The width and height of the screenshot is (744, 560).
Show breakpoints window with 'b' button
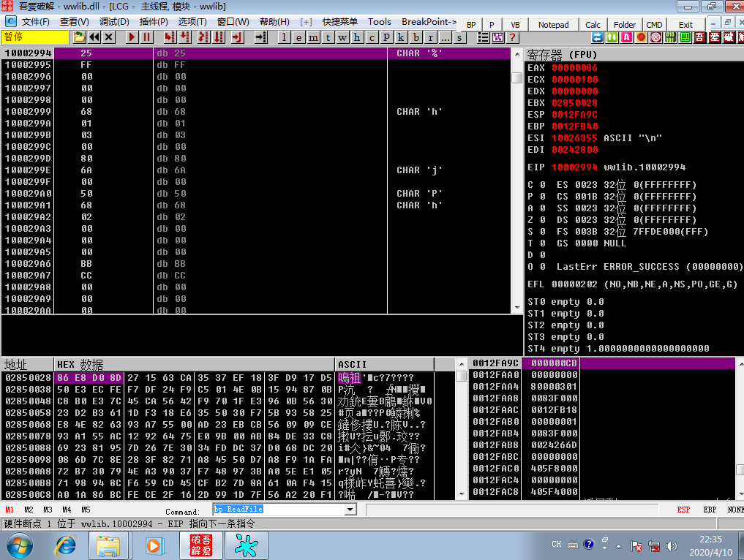416,37
